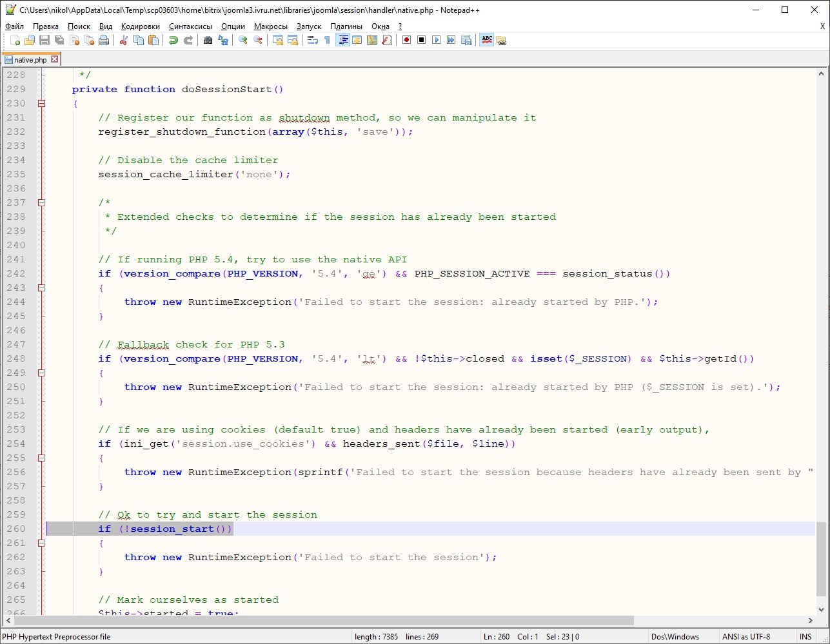Open the Запуск menu

(x=309, y=26)
